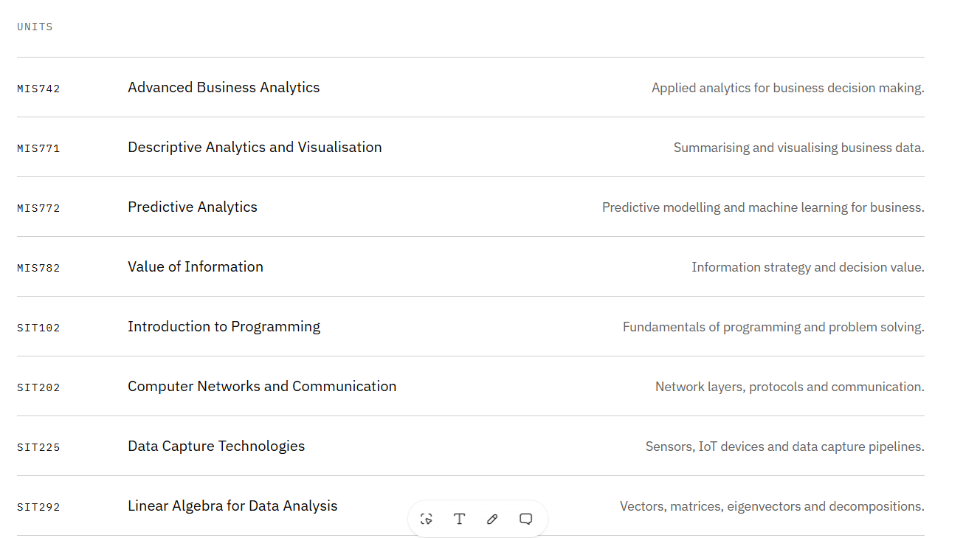This screenshot has height=538, width=980.
Task: Click the MIS771 unit code
Action: pyautogui.click(x=38, y=148)
